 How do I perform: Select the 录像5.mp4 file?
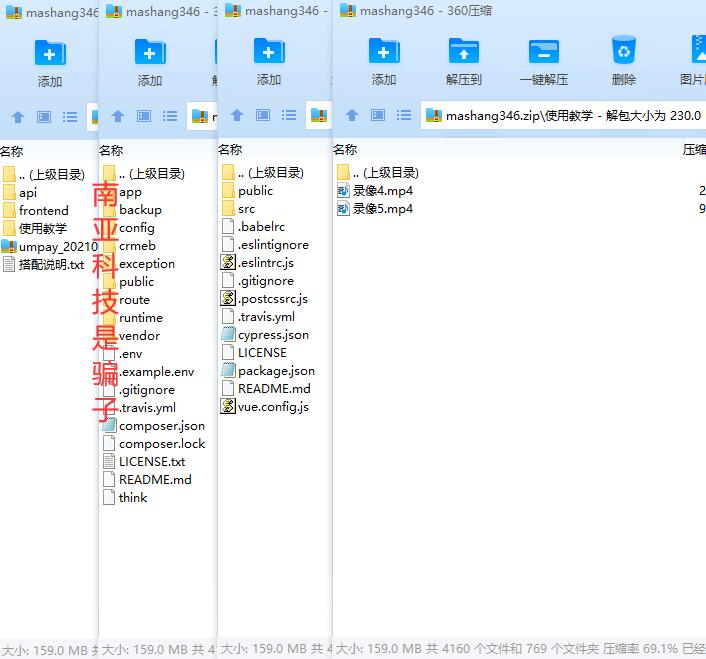click(x=382, y=209)
